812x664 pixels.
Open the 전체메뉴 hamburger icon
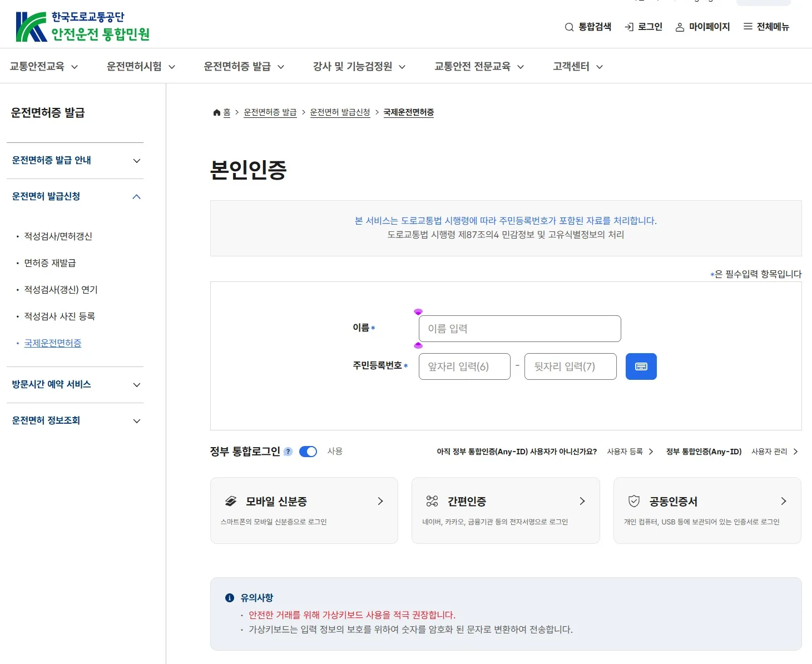(748, 27)
